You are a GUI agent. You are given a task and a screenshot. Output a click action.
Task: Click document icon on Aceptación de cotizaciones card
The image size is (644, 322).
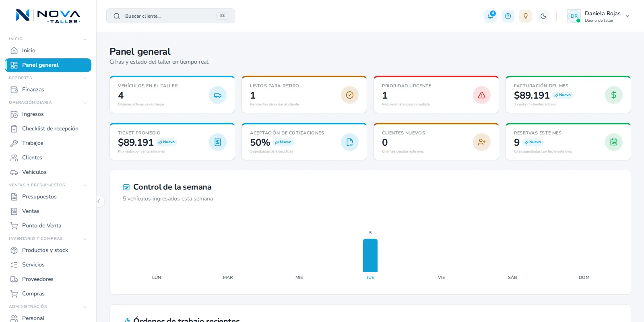pos(350,142)
